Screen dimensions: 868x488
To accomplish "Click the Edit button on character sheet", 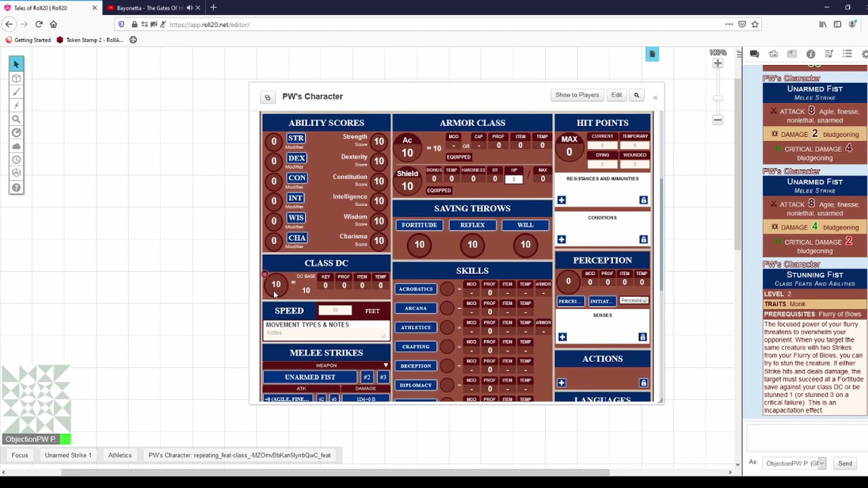I will pyautogui.click(x=616, y=95).
